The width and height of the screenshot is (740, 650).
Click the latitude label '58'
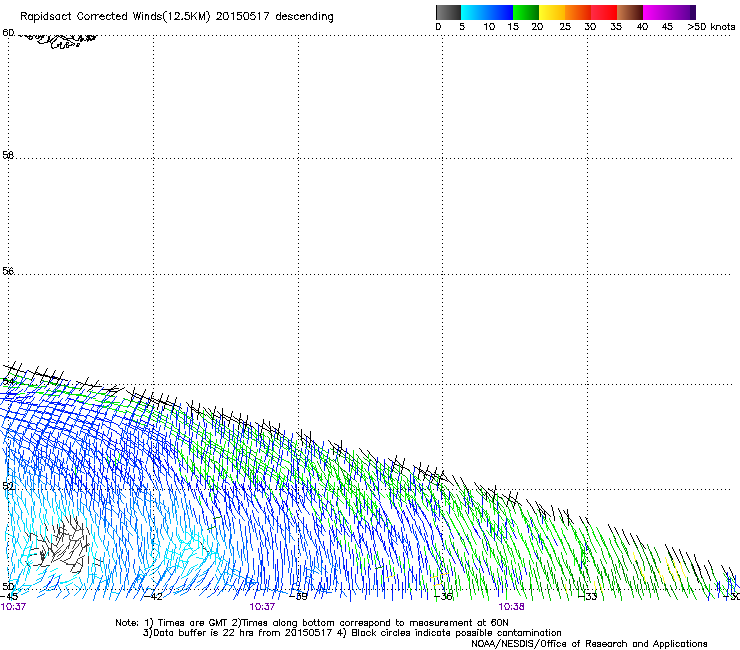click(8, 155)
